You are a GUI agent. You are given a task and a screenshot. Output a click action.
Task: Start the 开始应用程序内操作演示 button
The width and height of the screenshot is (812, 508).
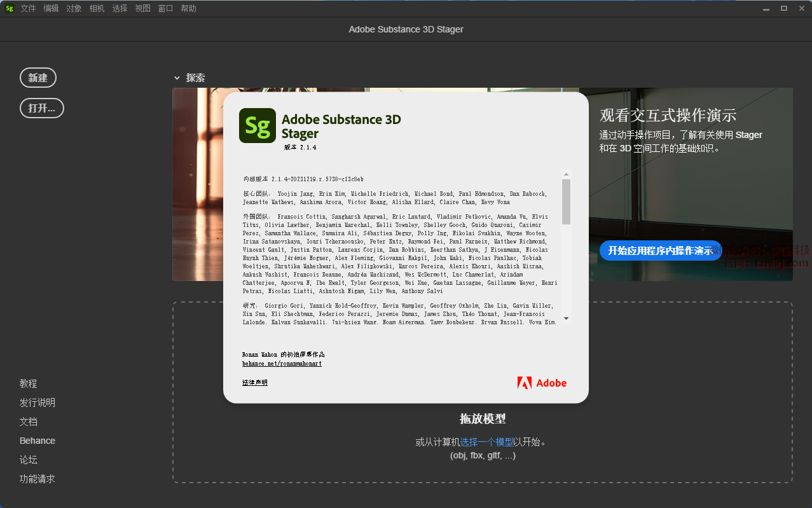(x=660, y=251)
